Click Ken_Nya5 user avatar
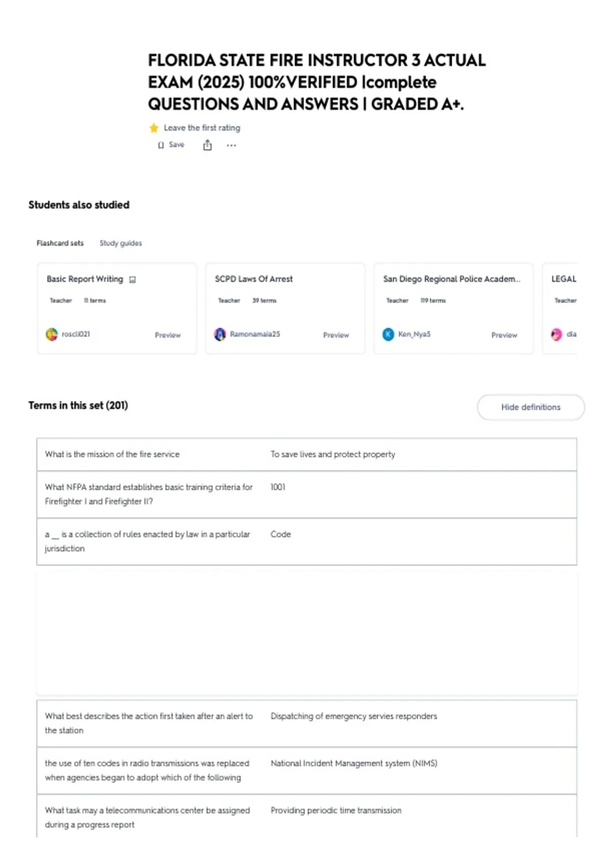This screenshot has width=613, height=868. (x=388, y=334)
